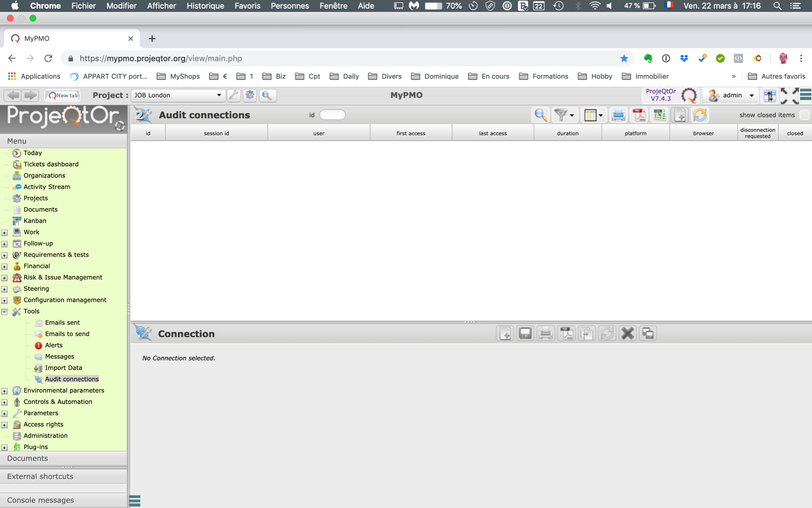Screen dimensions: 812x508
Task: Click the magnifier icon next to the gear
Action: (267, 95)
